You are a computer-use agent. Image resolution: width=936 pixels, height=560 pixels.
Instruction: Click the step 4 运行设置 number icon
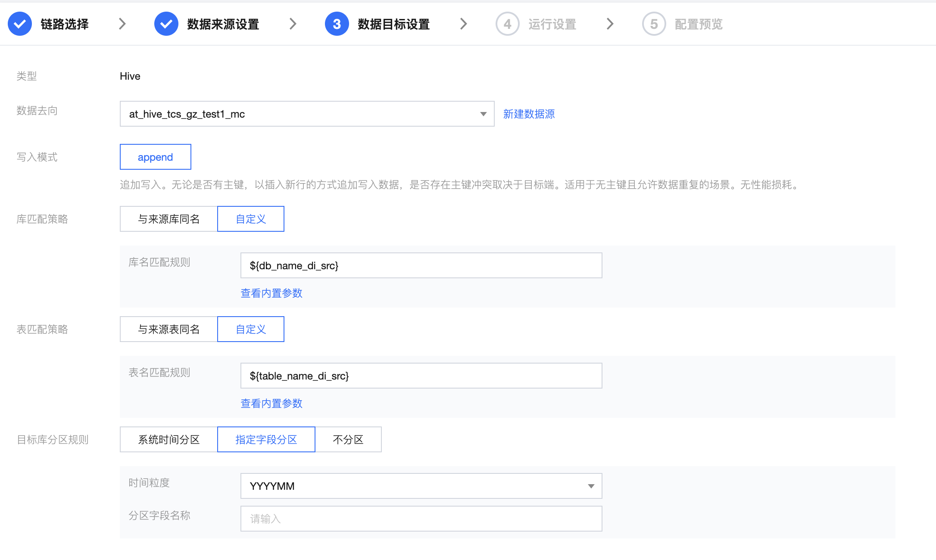(507, 24)
